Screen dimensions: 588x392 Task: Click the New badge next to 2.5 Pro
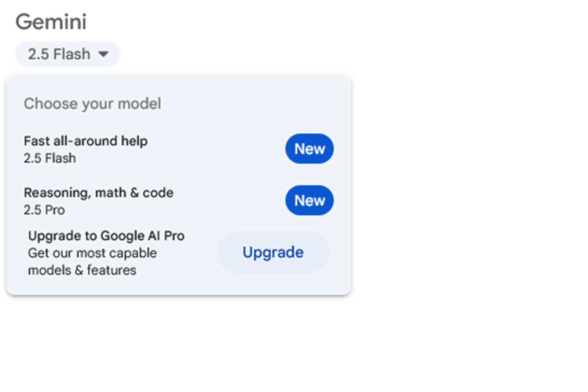[x=309, y=201]
